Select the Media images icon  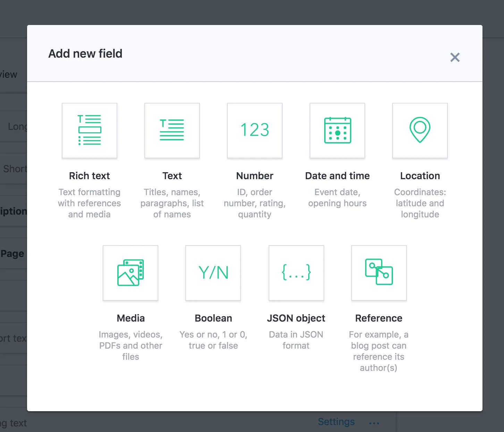(x=131, y=273)
